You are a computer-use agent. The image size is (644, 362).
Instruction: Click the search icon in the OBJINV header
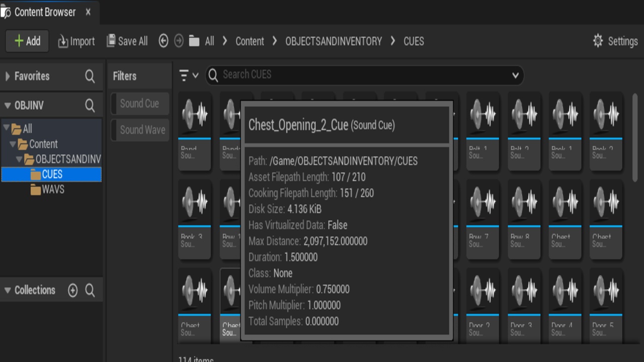click(x=90, y=106)
